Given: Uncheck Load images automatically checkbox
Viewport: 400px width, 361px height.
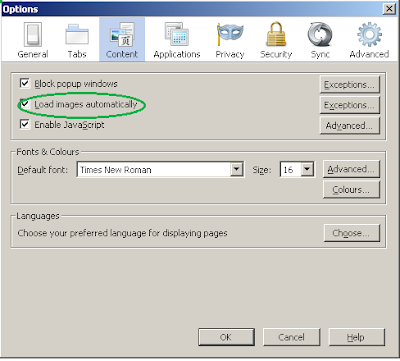Looking at the screenshot, I should 25,104.
